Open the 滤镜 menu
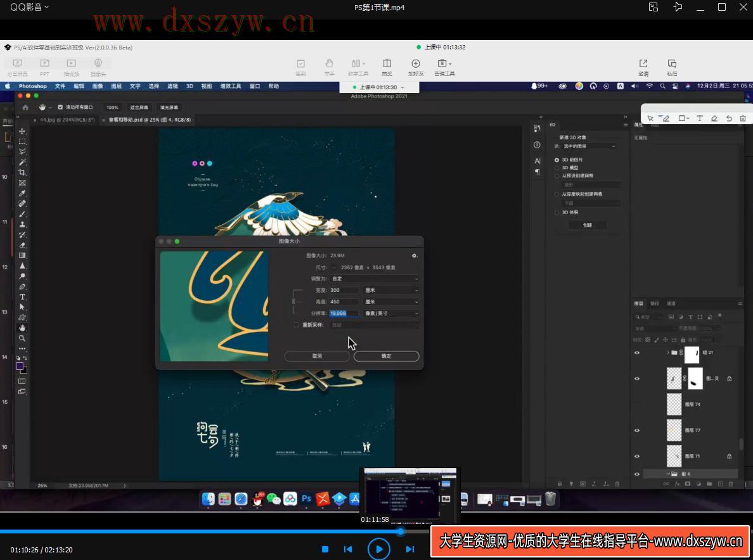The width and height of the screenshot is (753, 560). pos(172,86)
